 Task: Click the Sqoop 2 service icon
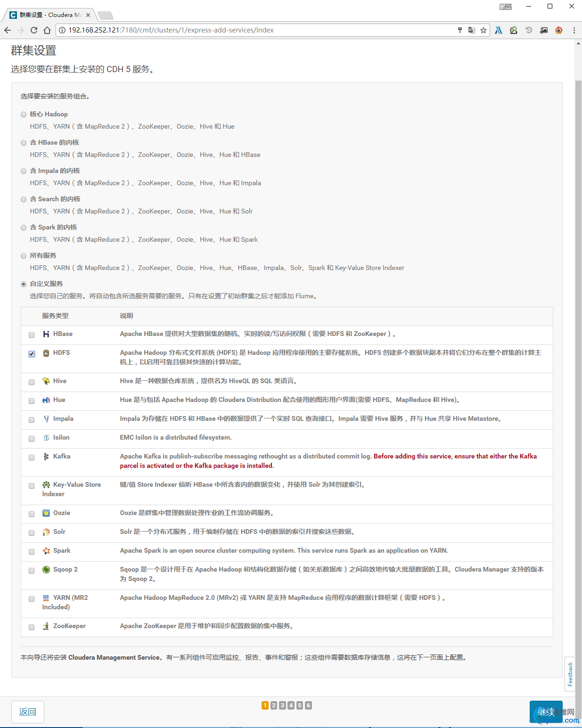click(46, 570)
